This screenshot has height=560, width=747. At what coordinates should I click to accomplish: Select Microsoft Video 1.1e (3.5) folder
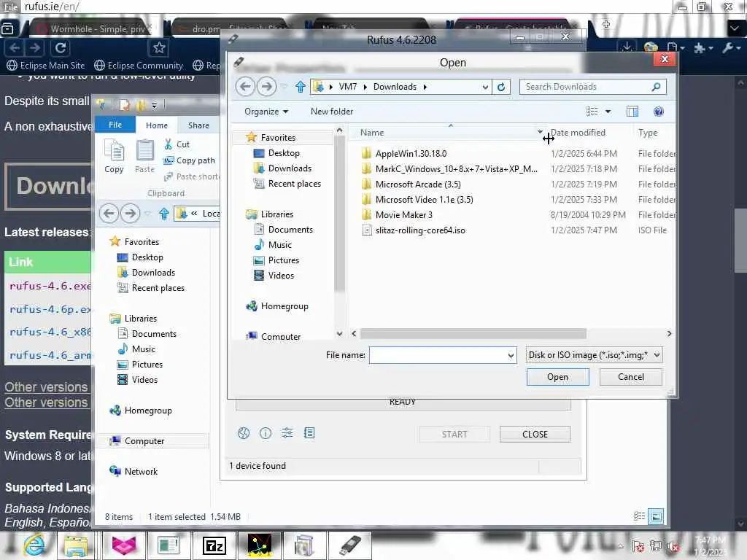(x=424, y=200)
